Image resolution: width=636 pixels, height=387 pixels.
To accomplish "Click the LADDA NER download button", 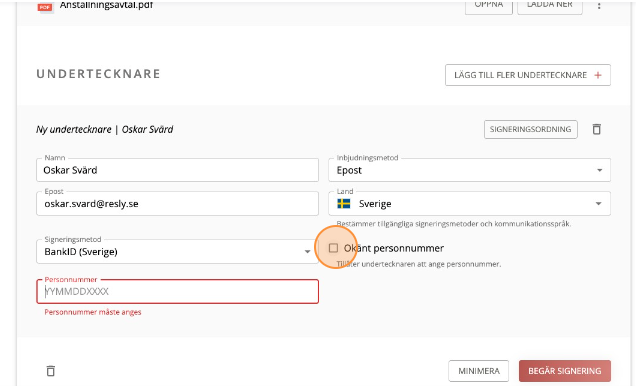I will click(550, 6).
